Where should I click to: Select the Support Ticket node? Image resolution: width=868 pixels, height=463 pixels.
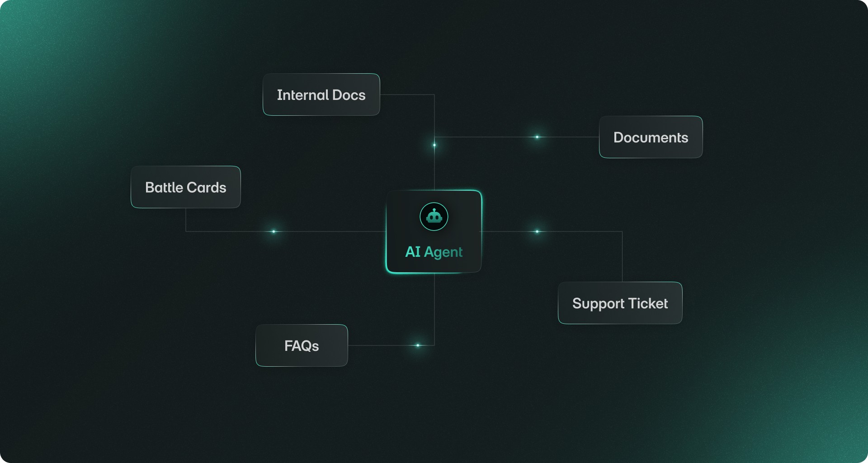620,303
